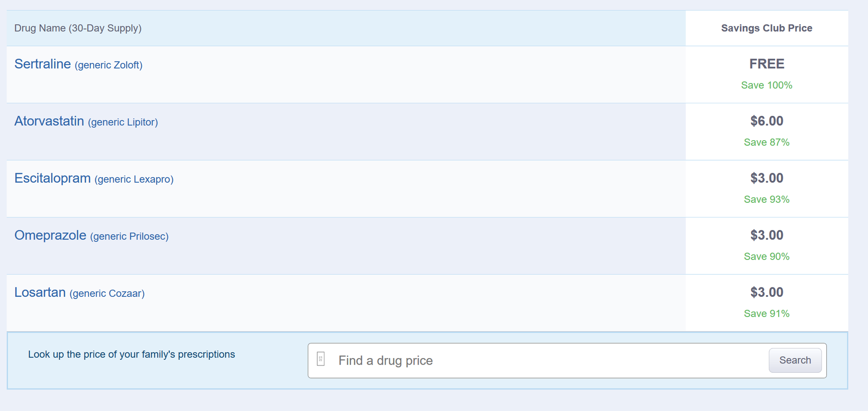Click the generic Zoloft label
Viewport: 868px width, 411px height.
pyautogui.click(x=108, y=65)
